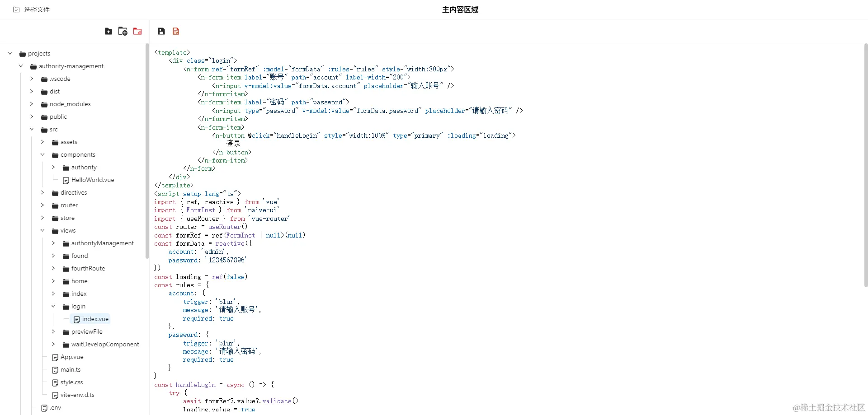Click the file icon next to index.vue
Screen dimensions: 868x415
[78, 319]
